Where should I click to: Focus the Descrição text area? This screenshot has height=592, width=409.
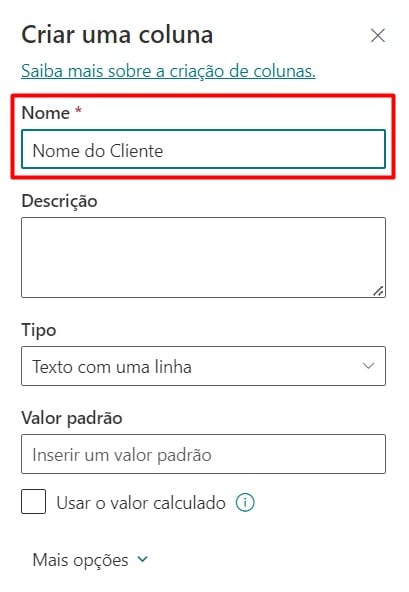click(204, 257)
